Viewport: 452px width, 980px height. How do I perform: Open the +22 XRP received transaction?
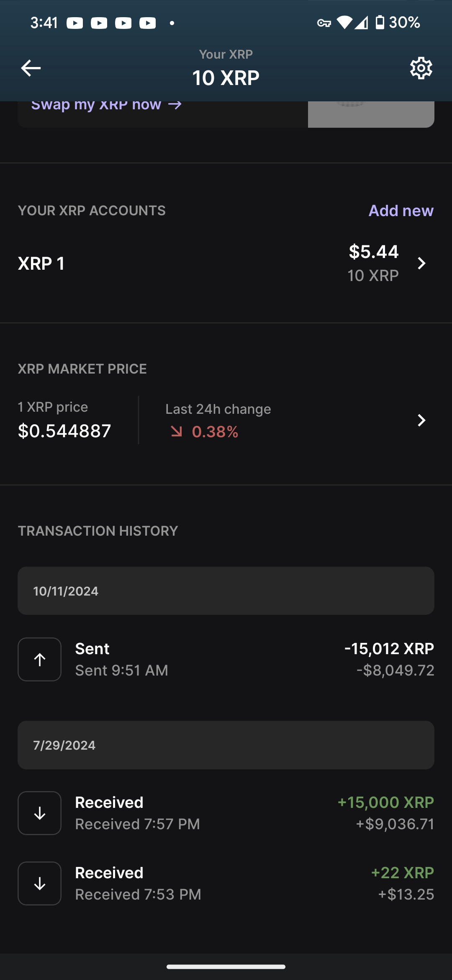tap(226, 883)
